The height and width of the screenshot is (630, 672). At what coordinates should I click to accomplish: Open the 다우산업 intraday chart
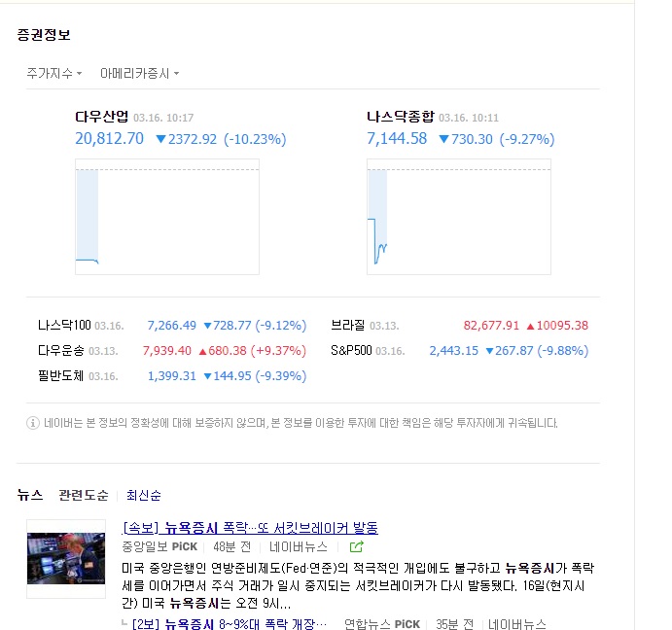tap(167, 217)
